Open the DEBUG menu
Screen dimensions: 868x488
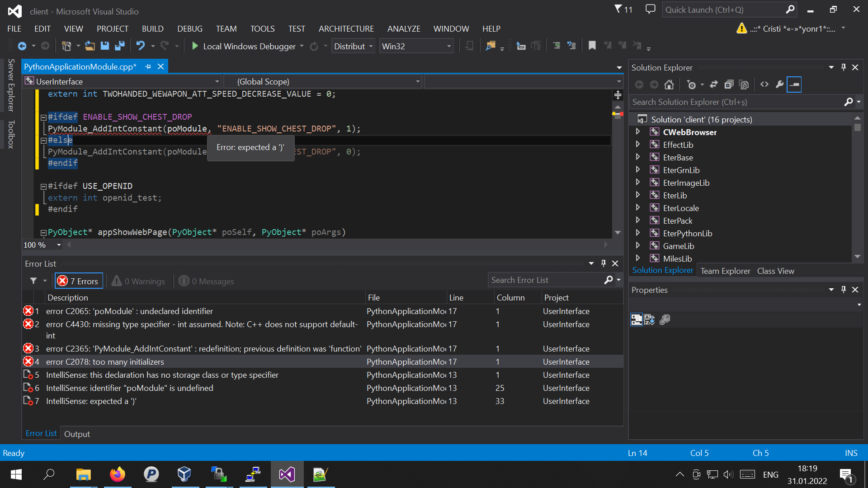[190, 28]
